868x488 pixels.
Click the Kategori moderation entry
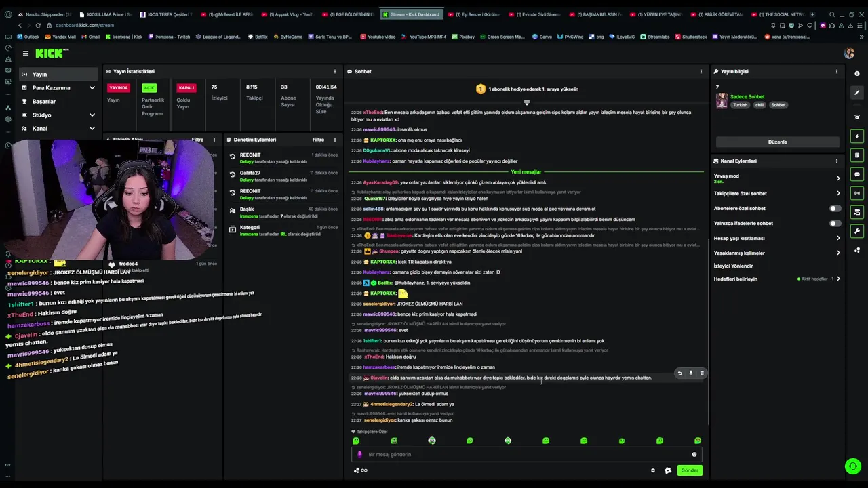point(283,230)
